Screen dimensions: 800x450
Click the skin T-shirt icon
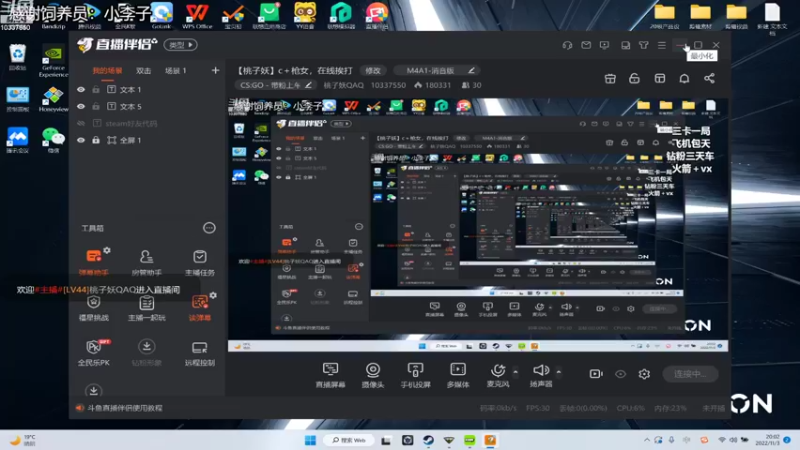[x=643, y=45]
